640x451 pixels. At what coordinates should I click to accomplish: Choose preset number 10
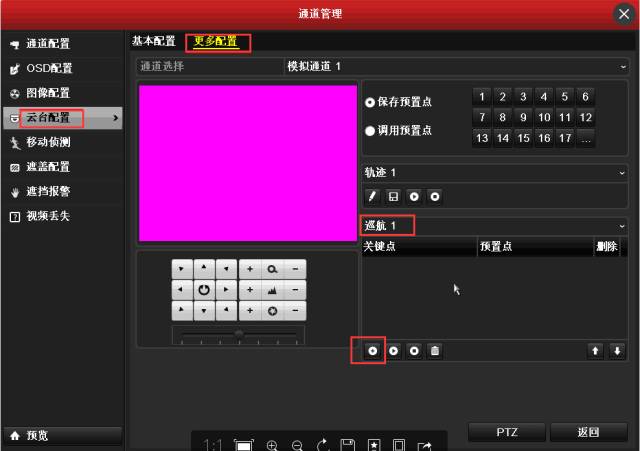(x=544, y=118)
